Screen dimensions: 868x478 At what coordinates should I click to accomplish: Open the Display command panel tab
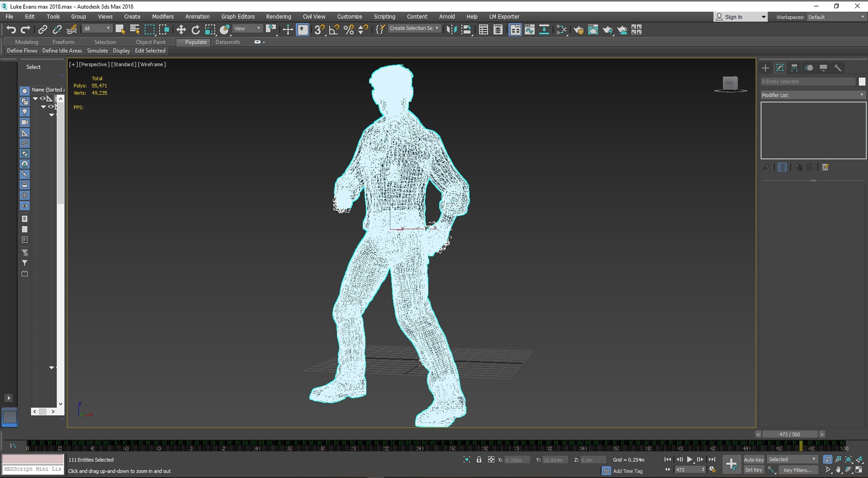(x=823, y=68)
